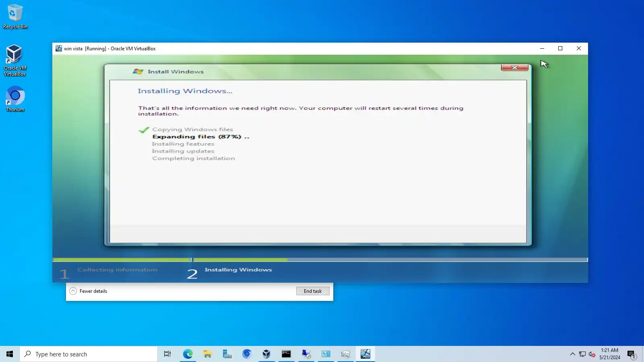Open the notification center icon

click(631, 354)
